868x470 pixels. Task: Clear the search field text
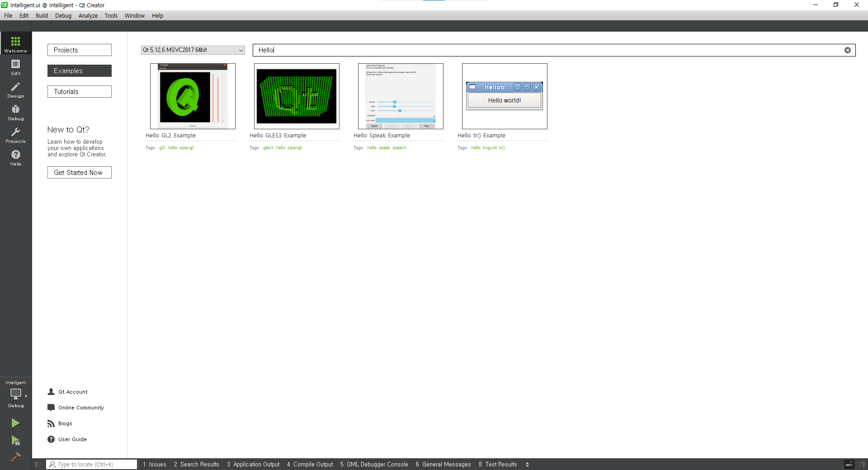pos(848,50)
